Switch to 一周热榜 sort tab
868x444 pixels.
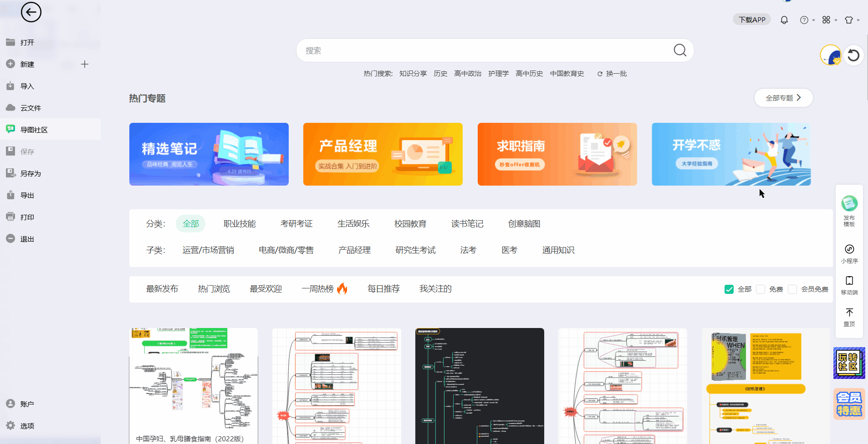[324, 289]
